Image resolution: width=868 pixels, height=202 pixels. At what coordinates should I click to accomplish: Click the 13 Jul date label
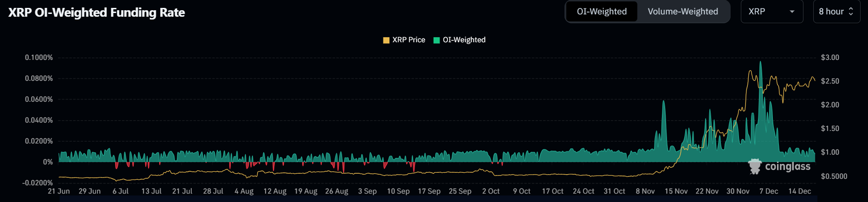click(151, 191)
